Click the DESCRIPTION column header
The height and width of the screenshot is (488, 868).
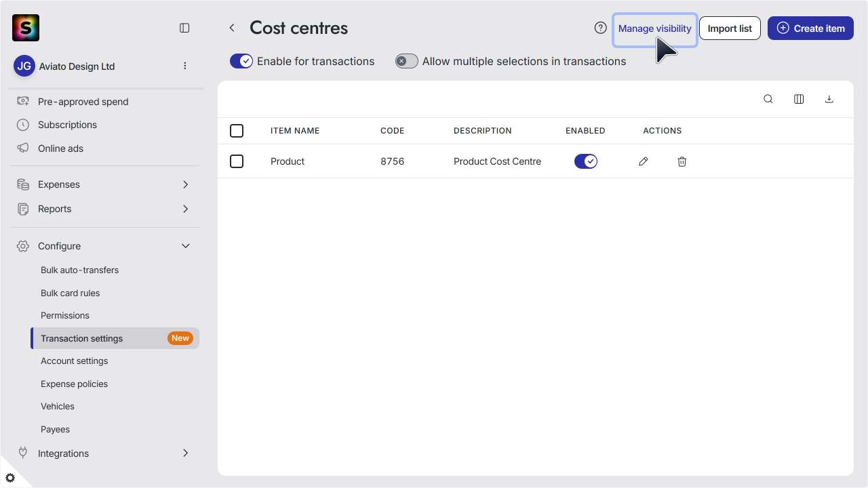(483, 131)
